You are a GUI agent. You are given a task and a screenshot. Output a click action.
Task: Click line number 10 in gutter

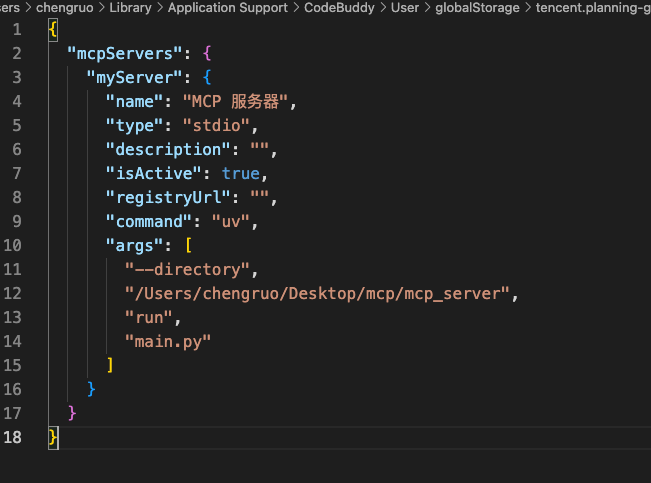pyautogui.click(x=12, y=245)
